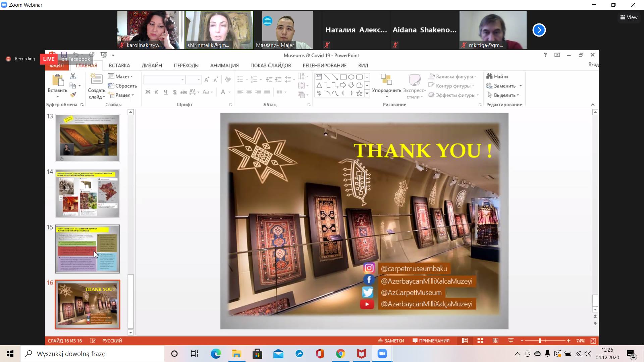This screenshot has height=362, width=644.
Task: Click the ЗАМЕТКИ notes button
Action: (391, 341)
